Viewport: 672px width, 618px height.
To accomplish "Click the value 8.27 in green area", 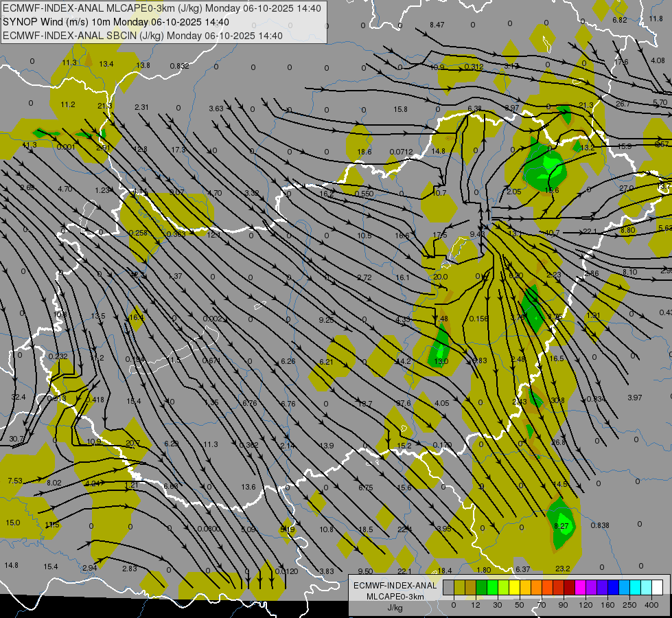I will point(561,526).
